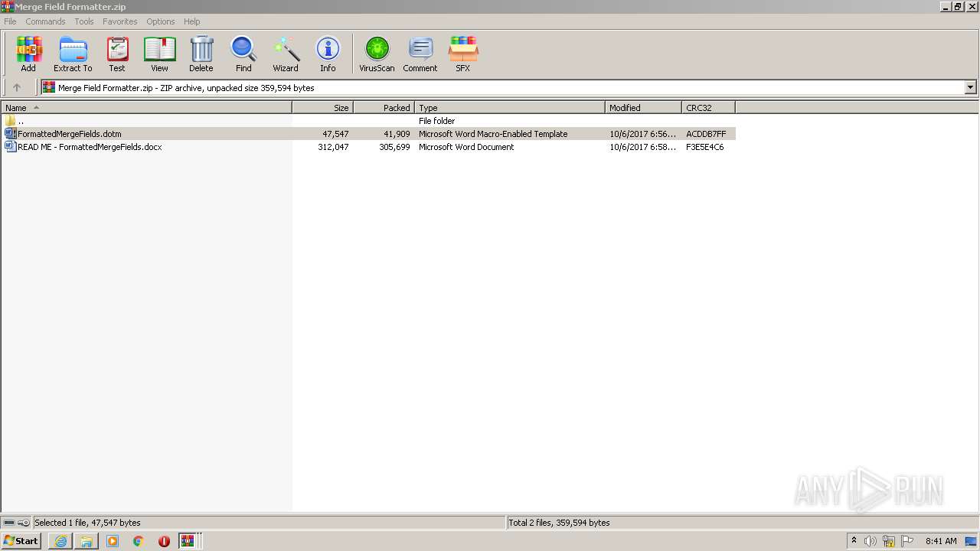
Task: Click the 10/6/2017 6:56 modified date cell
Action: 643,134
